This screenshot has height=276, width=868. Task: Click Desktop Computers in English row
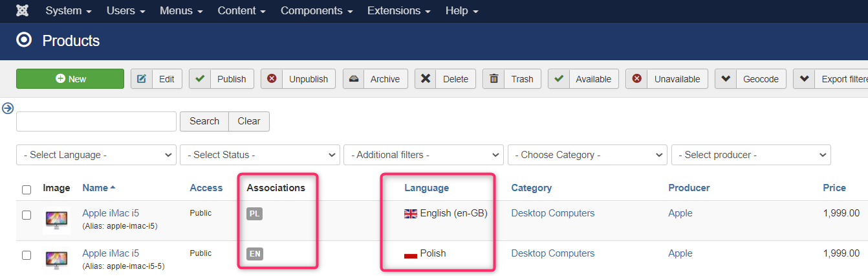tap(553, 213)
